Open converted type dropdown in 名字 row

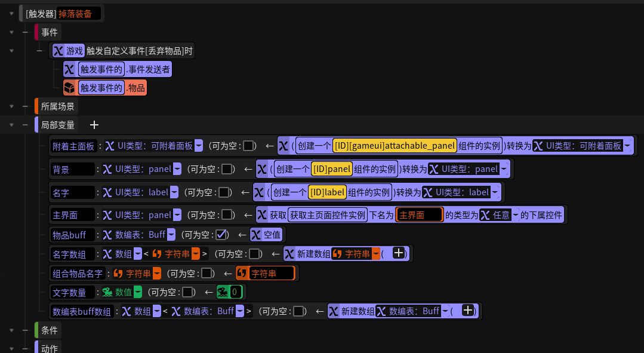click(x=495, y=192)
